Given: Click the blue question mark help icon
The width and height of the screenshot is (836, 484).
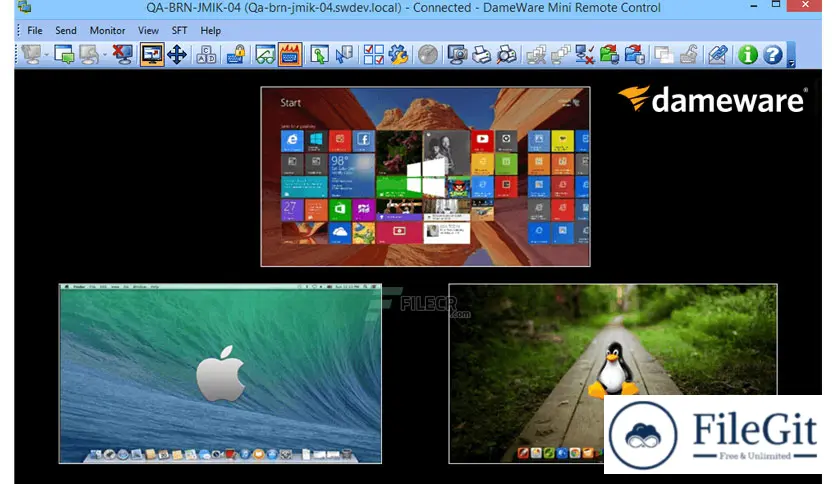Looking at the screenshot, I should pyautogui.click(x=772, y=54).
